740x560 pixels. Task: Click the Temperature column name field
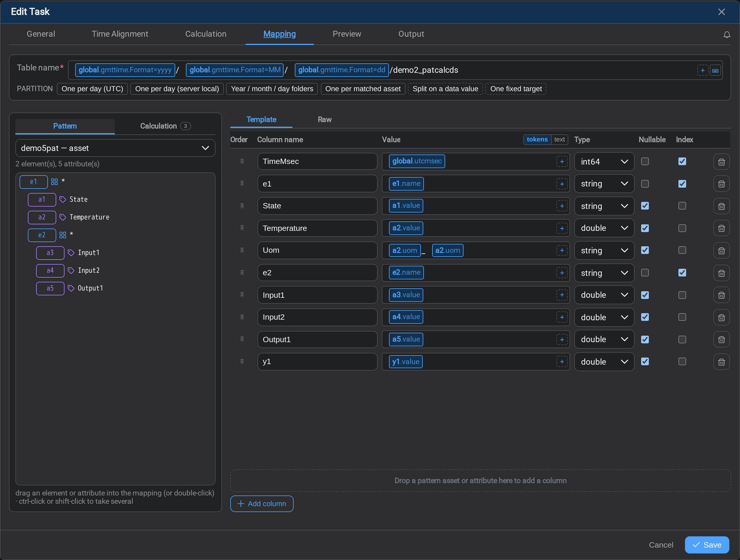(x=317, y=228)
